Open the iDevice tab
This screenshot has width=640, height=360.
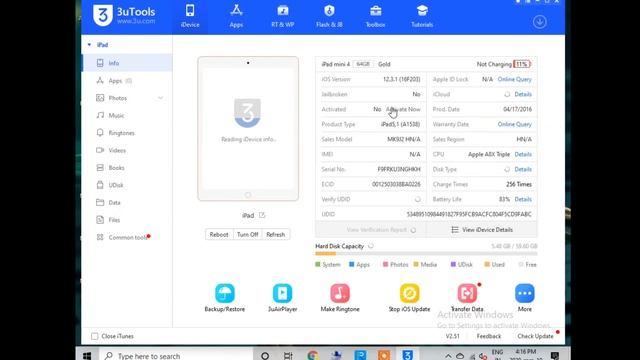[190, 16]
